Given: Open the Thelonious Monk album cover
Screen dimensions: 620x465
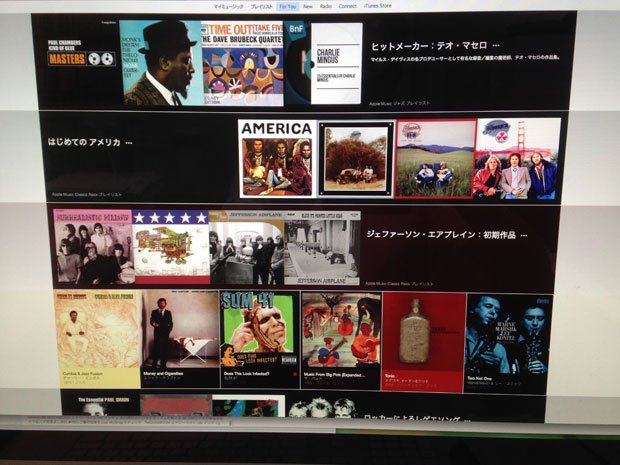Looking at the screenshot, I should 161,63.
